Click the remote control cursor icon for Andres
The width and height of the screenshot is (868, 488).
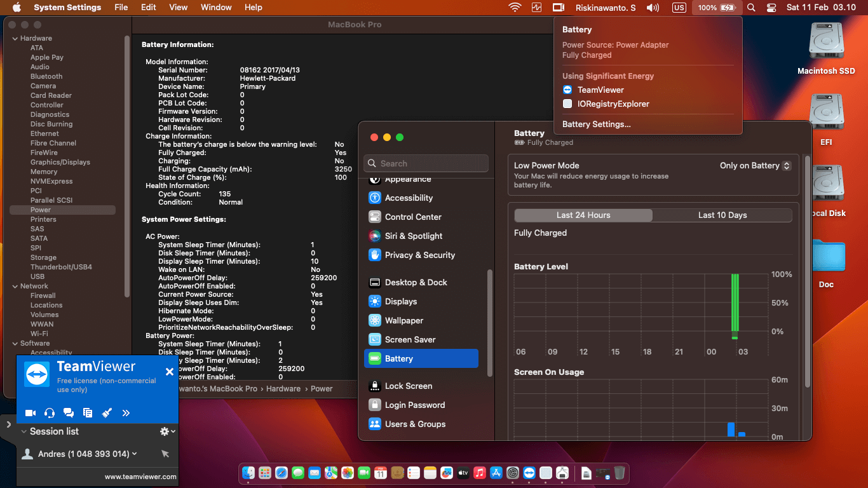[165, 454]
